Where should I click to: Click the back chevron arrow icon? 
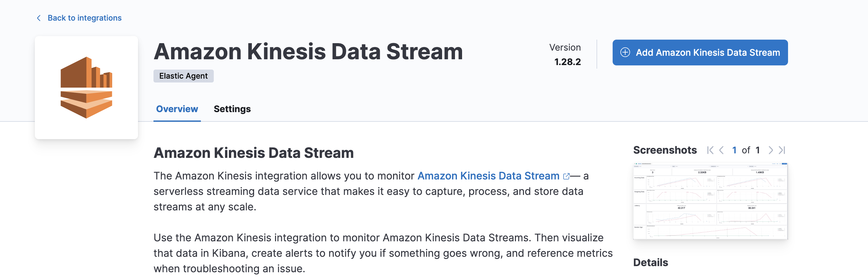click(39, 18)
